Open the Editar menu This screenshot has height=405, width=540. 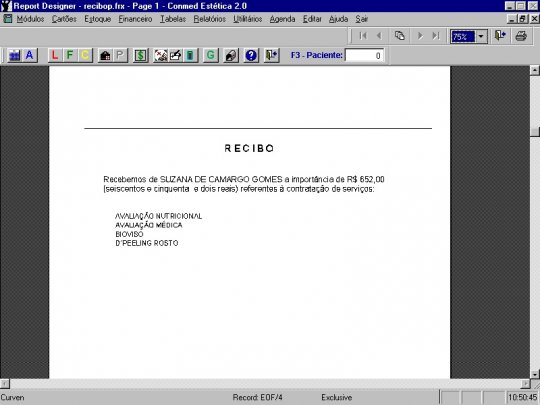pyautogui.click(x=312, y=19)
